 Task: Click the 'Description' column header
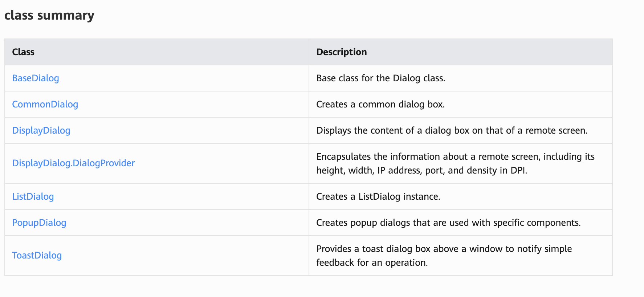pyautogui.click(x=342, y=52)
